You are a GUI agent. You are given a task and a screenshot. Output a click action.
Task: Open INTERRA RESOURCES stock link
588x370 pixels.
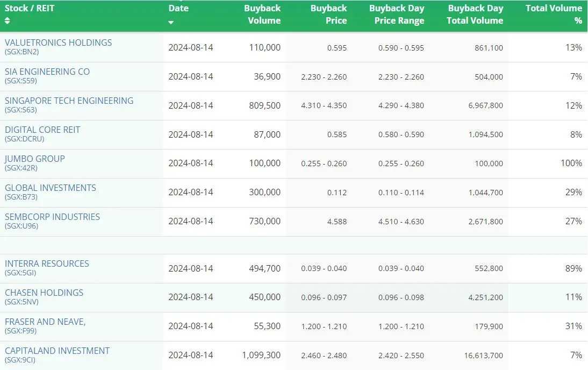pos(47,264)
